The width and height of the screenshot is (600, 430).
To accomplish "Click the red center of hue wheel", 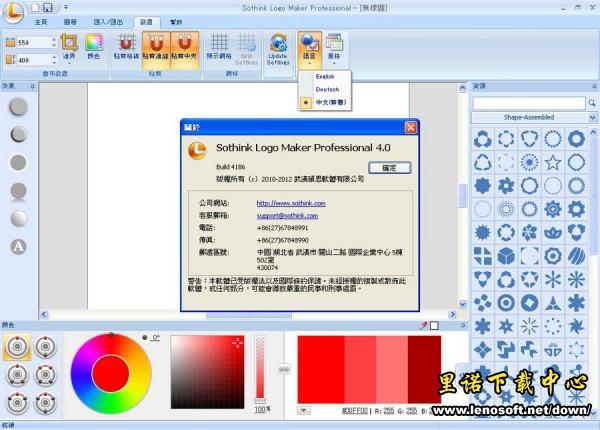I will [110, 373].
